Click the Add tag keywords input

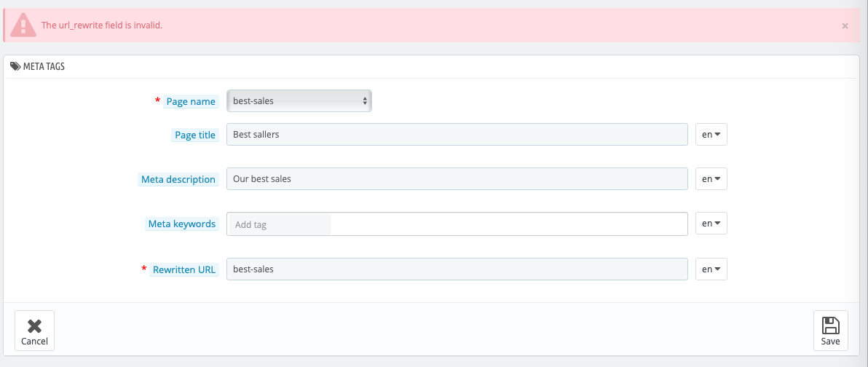[x=280, y=225]
